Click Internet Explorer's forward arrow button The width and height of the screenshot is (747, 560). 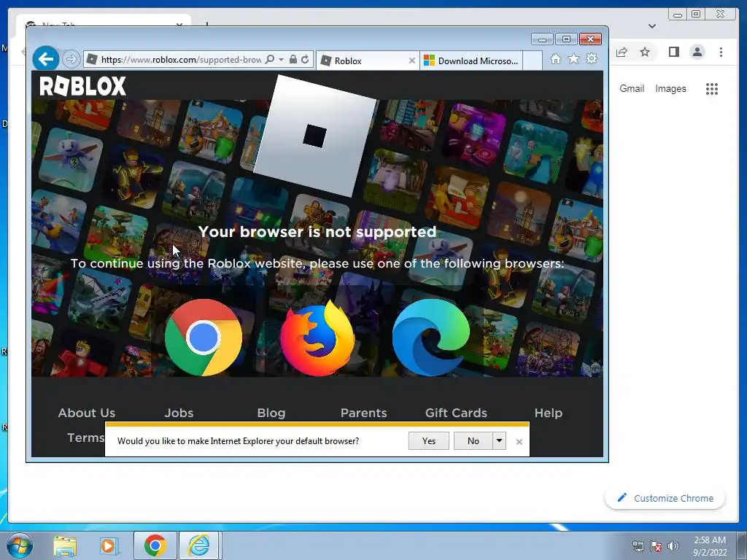tap(71, 59)
